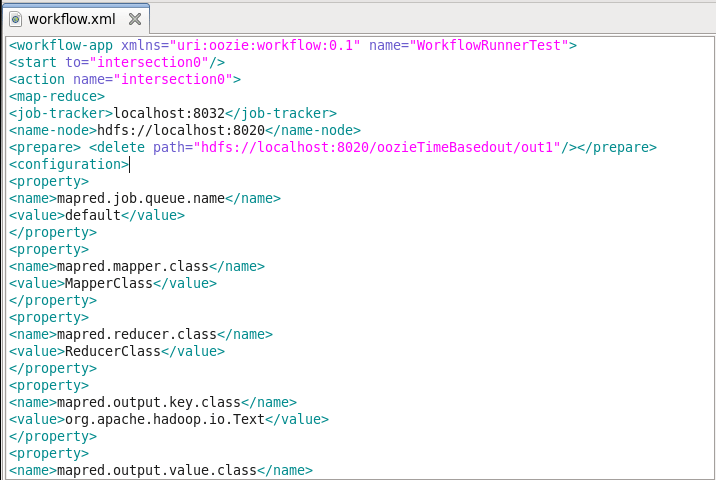
Task: Click the XML file icon on the workflow.xml tab
Action: (x=16, y=20)
